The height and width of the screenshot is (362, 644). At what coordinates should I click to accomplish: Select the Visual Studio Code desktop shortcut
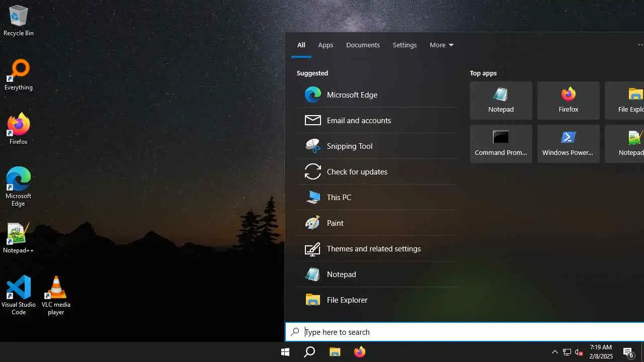19,296
